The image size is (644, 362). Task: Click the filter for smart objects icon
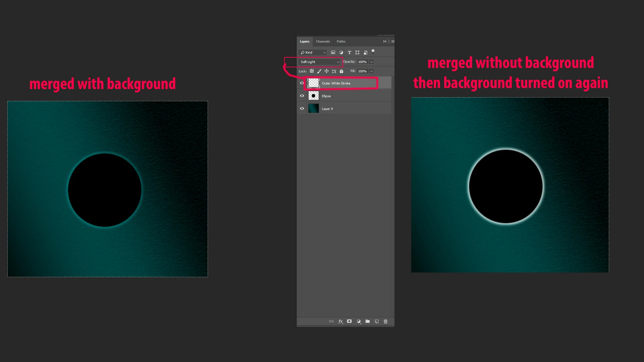point(366,52)
